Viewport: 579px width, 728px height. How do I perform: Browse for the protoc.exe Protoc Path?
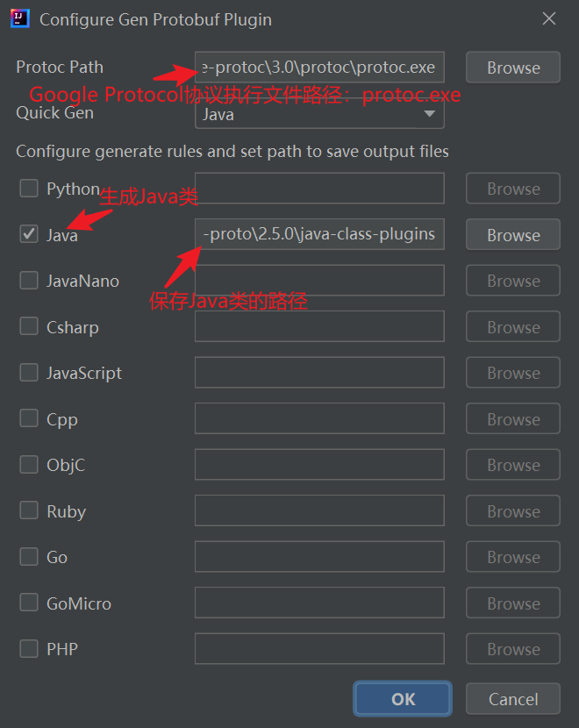click(x=512, y=68)
